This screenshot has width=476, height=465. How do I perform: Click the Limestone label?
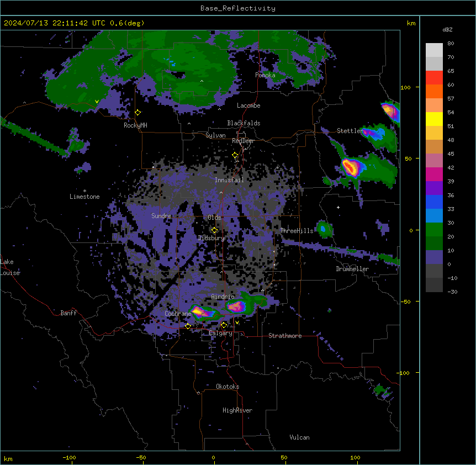84,197
